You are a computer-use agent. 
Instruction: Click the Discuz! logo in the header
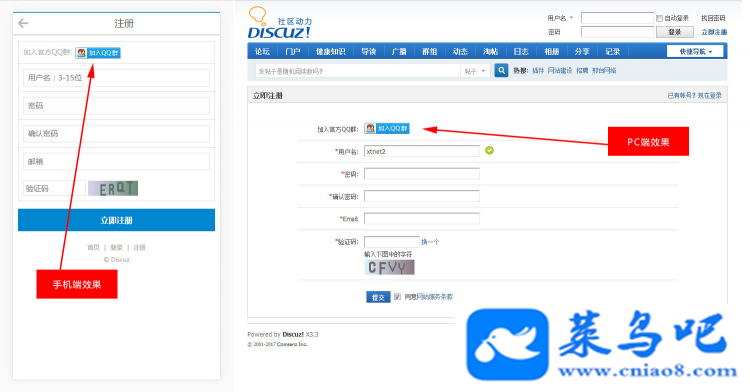tap(279, 23)
